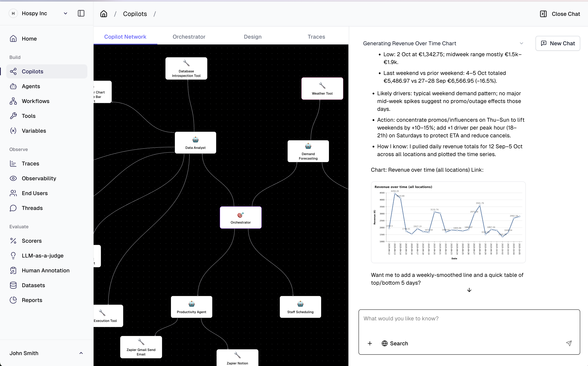The height and width of the screenshot is (366, 588).
Task: Open the Design tab
Action: 252,36
